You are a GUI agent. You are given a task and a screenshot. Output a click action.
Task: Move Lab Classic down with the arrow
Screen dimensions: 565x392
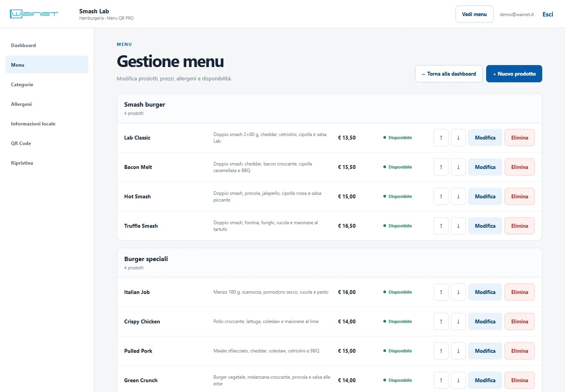(458, 138)
